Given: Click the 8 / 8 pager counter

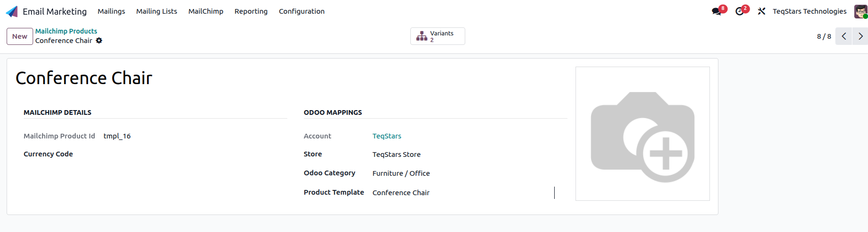Looking at the screenshot, I should pyautogui.click(x=824, y=36).
